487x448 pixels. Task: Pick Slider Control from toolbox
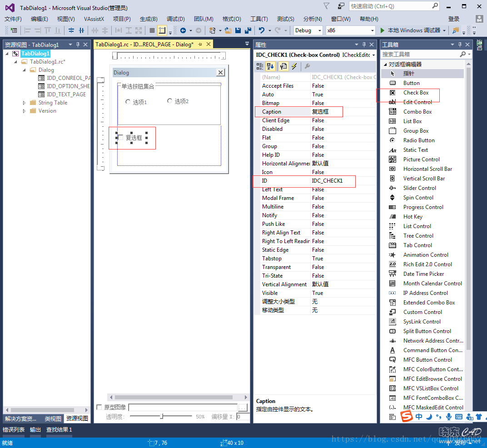coord(419,188)
